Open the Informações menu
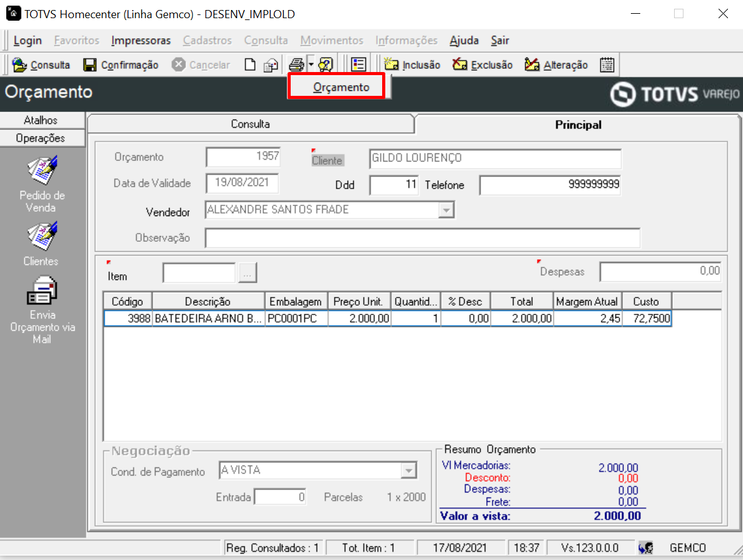The height and width of the screenshot is (560, 743). coord(406,41)
